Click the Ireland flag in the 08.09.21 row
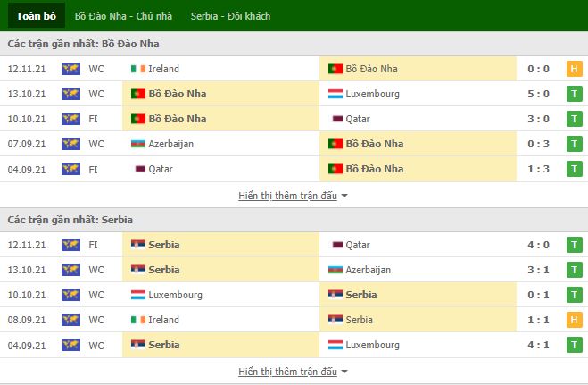 [x=138, y=320]
